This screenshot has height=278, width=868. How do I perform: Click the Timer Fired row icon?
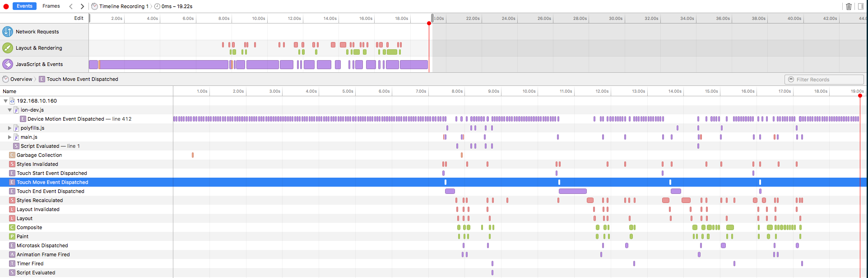tap(12, 264)
